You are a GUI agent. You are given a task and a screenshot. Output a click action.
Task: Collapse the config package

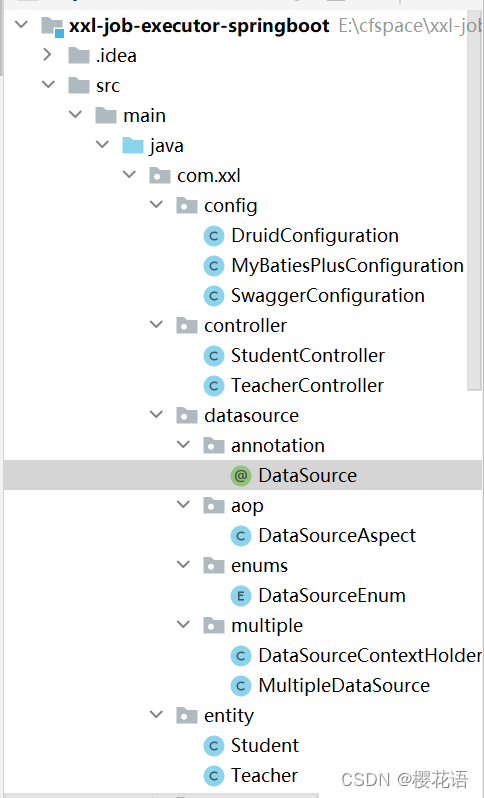(156, 205)
